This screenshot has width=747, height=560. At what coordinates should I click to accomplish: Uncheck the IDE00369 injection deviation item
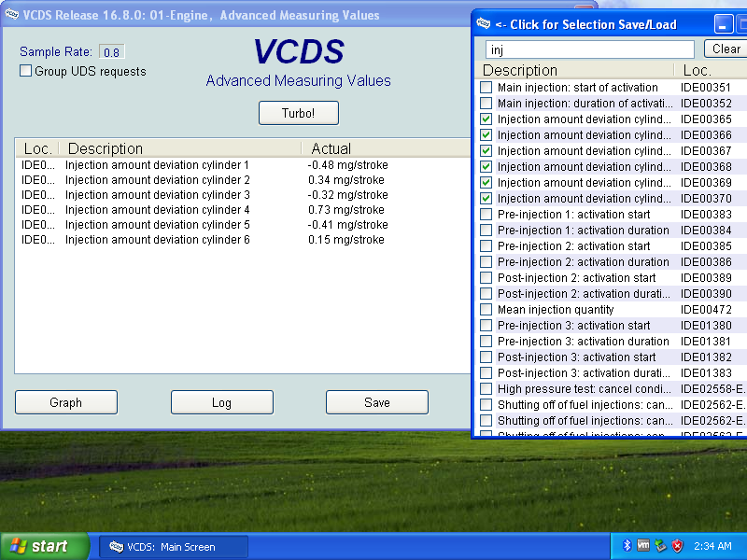click(x=486, y=182)
